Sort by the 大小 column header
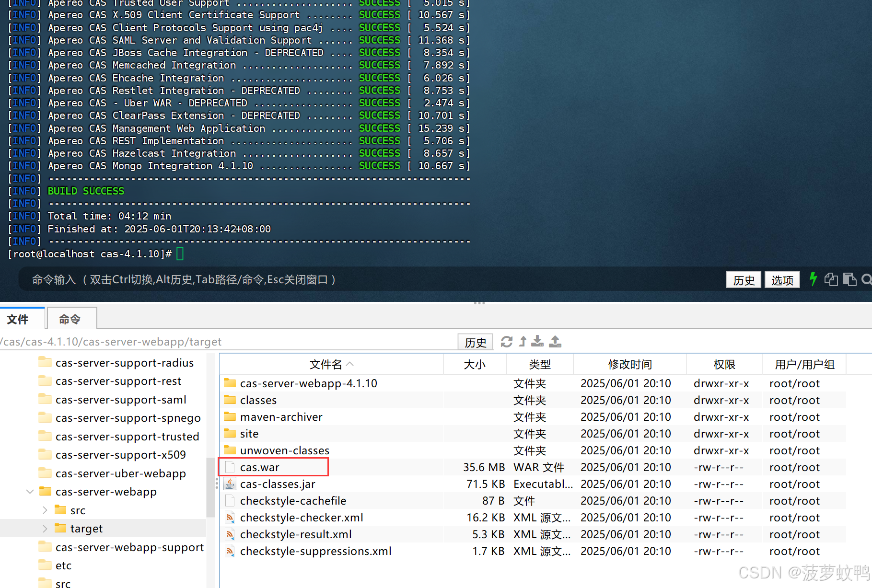The image size is (872, 588). (x=475, y=364)
